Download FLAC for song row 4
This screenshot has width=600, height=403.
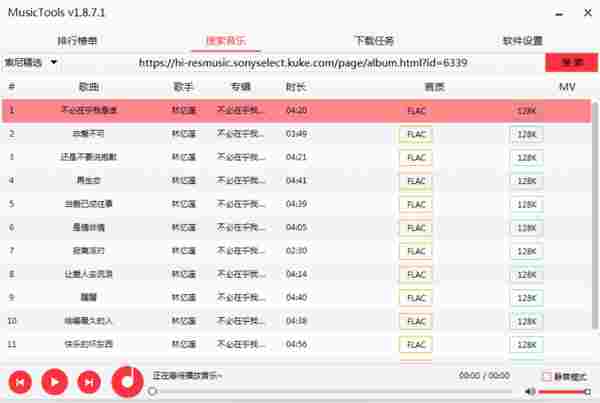pyautogui.click(x=416, y=181)
